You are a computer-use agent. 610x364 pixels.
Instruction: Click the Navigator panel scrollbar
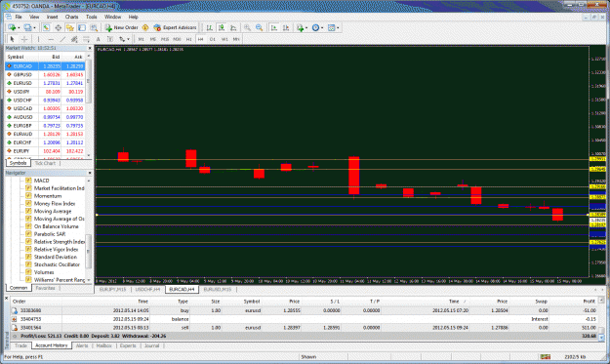point(89,251)
